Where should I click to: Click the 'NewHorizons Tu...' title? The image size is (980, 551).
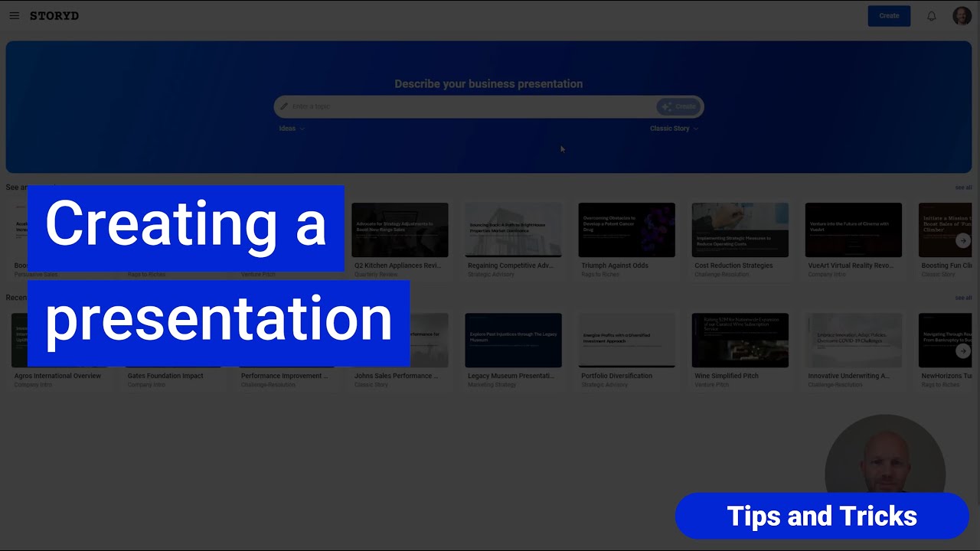[x=946, y=376]
